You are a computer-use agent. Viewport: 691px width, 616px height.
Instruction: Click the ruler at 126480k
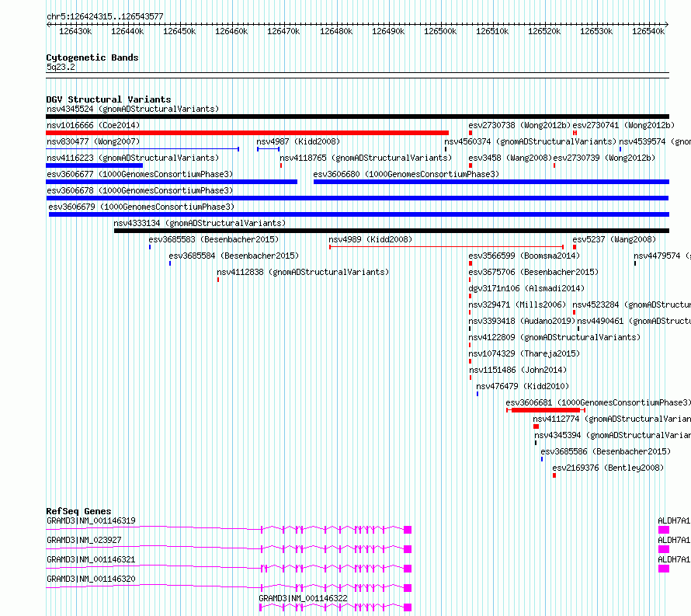(336, 31)
